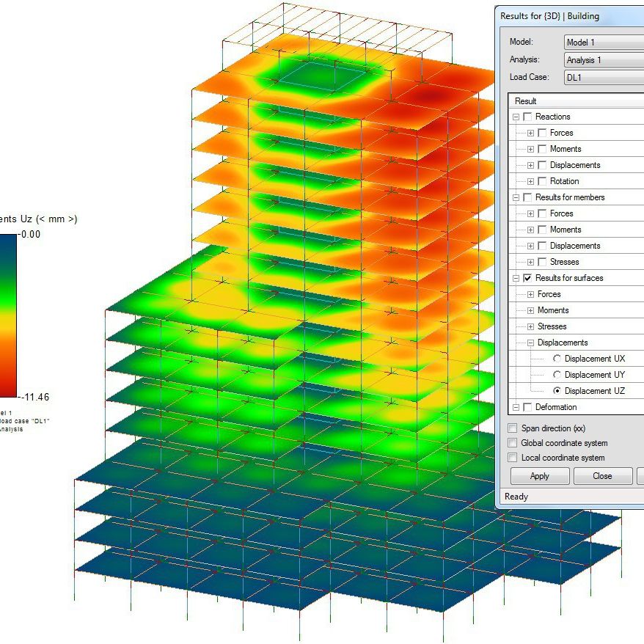Expand Moments under Results for surfaces
Image resolution: width=644 pixels, height=644 pixels.
530,310
